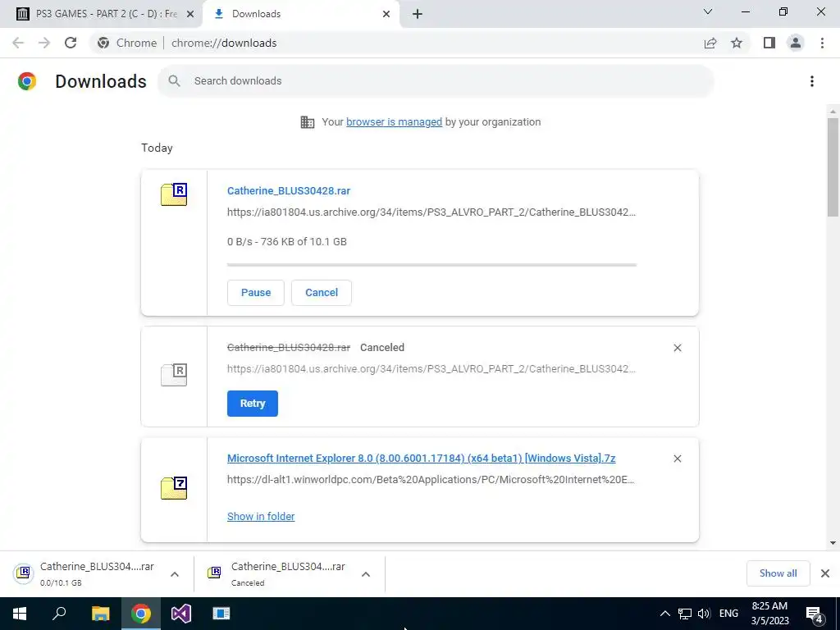Open the network icon in tray
The image size is (840, 630).
tap(685, 614)
